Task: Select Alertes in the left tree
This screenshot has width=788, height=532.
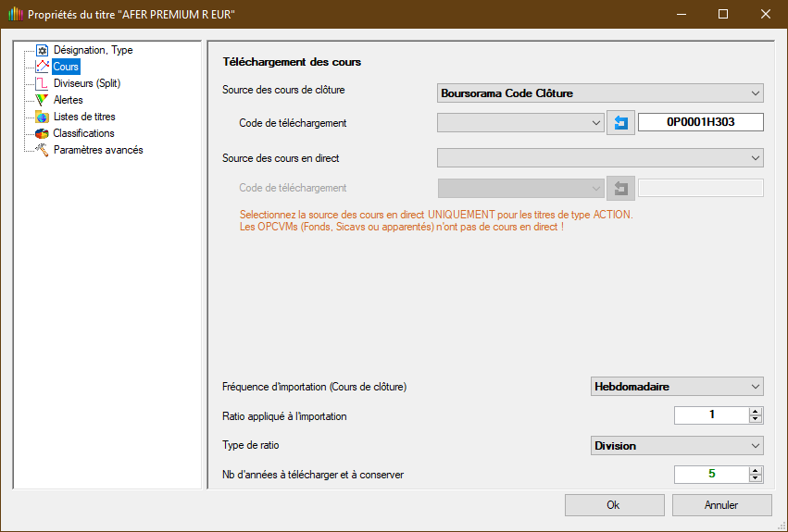Action: click(x=68, y=100)
